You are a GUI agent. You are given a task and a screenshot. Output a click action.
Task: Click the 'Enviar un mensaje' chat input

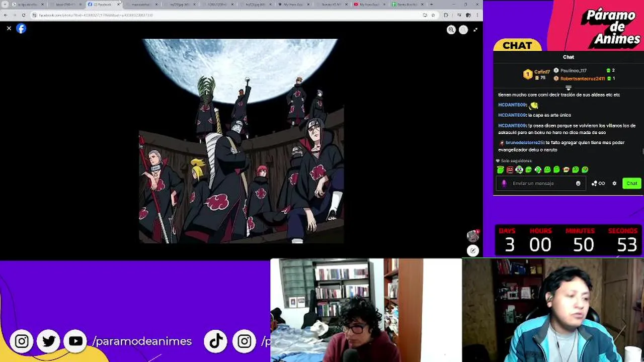pyautogui.click(x=541, y=184)
